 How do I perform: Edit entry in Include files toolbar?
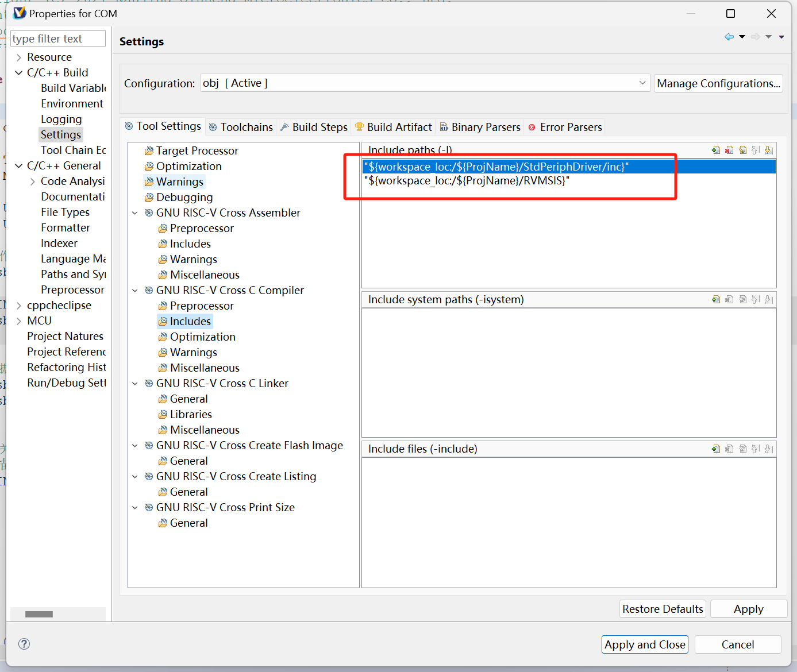click(x=742, y=449)
